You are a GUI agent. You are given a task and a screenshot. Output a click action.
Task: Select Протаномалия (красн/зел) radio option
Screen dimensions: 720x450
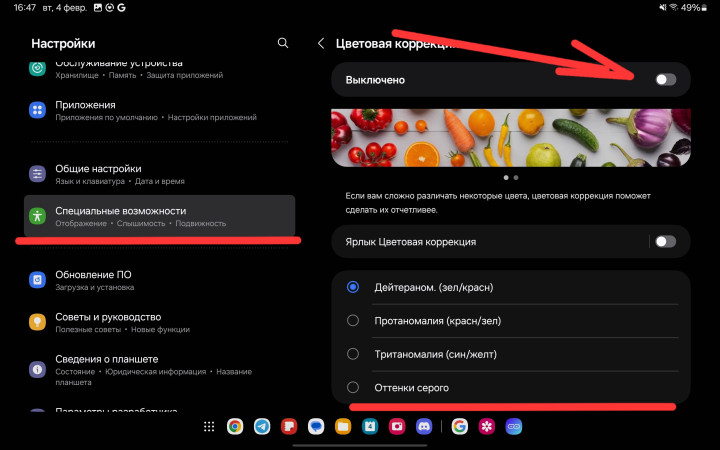click(353, 320)
